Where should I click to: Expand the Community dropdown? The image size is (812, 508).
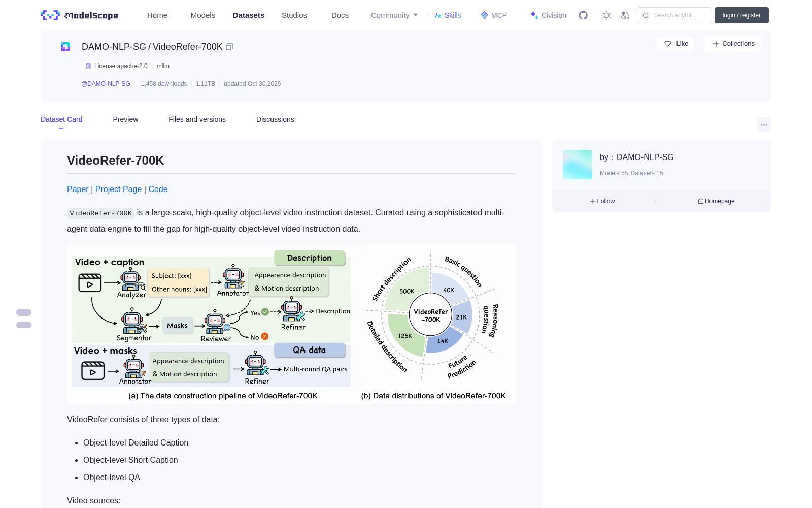click(394, 15)
